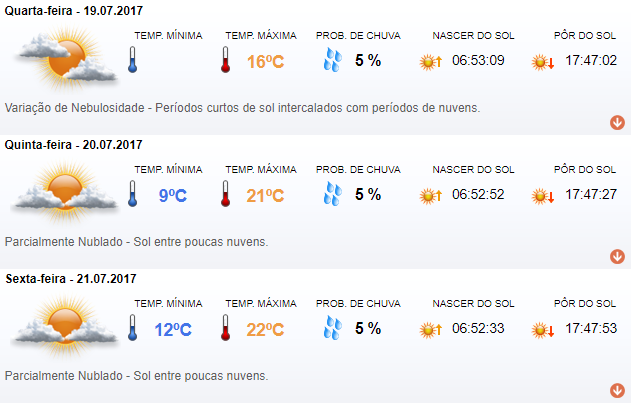This screenshot has height=407, width=631.
Task: Click the Quinta-feira partly cloudy weather icon
Action: [x=66, y=193]
